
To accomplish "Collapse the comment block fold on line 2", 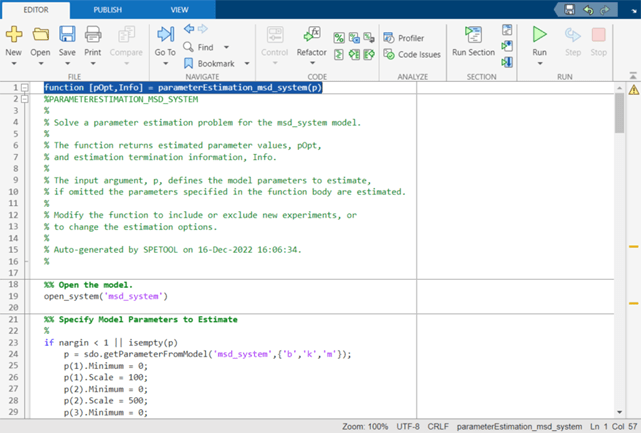I will [25, 100].
